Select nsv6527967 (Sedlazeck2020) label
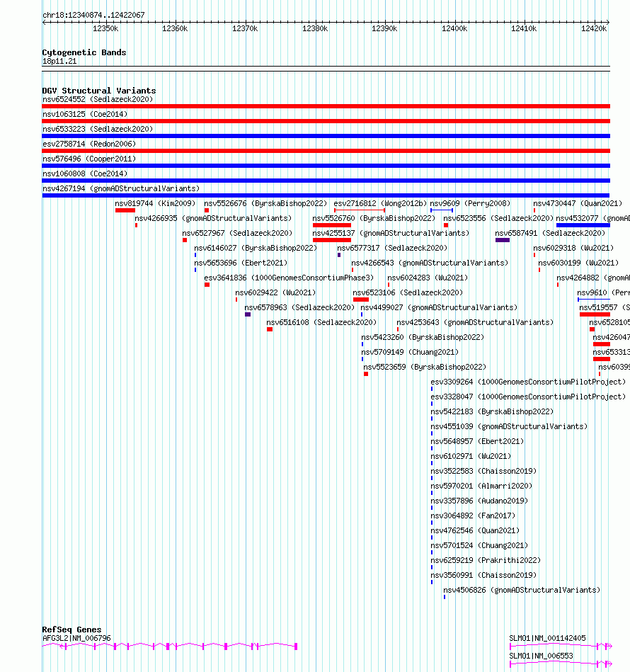 (237, 233)
